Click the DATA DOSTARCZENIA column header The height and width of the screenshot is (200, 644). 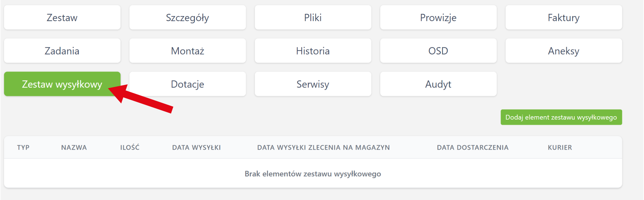pyautogui.click(x=472, y=147)
